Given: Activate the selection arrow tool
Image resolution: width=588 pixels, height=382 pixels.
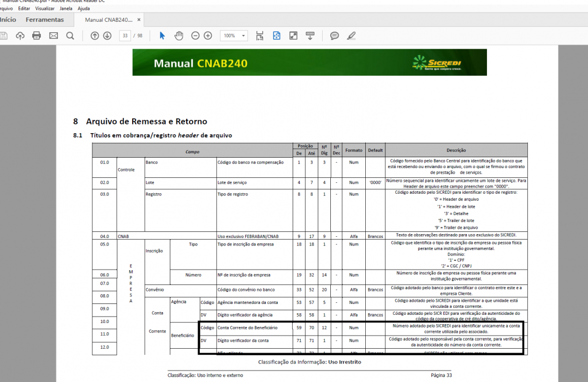Looking at the screenshot, I should pyautogui.click(x=162, y=35).
